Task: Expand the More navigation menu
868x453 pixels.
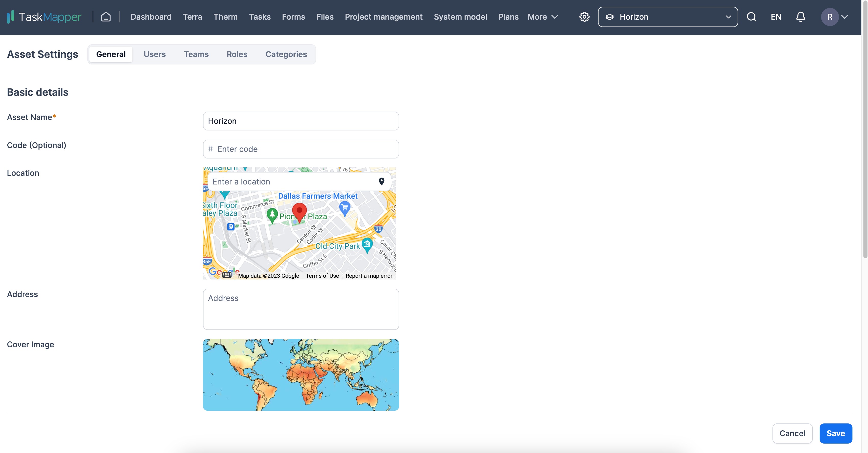Action: coord(543,17)
